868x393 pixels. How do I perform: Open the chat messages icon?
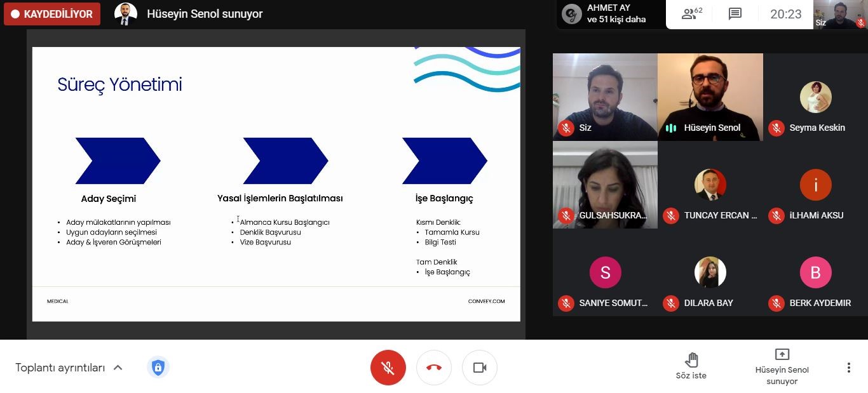735,14
